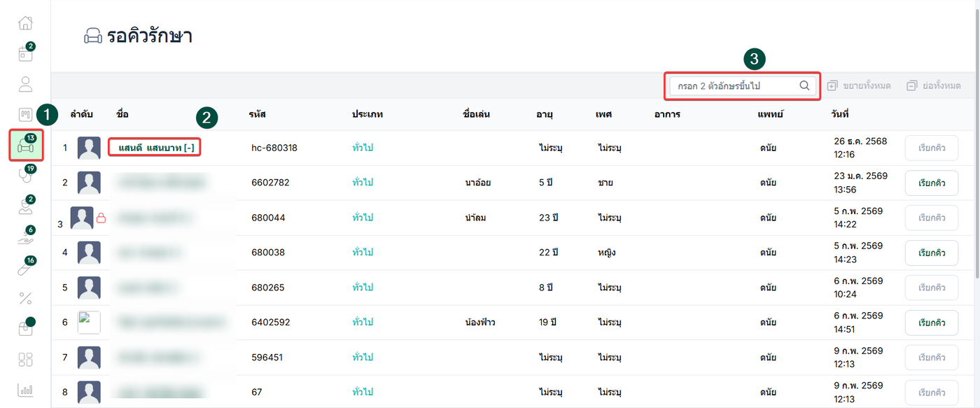Select the treatment queue icon with badge 13
Image resolution: width=980 pixels, height=408 pixels.
[26, 145]
